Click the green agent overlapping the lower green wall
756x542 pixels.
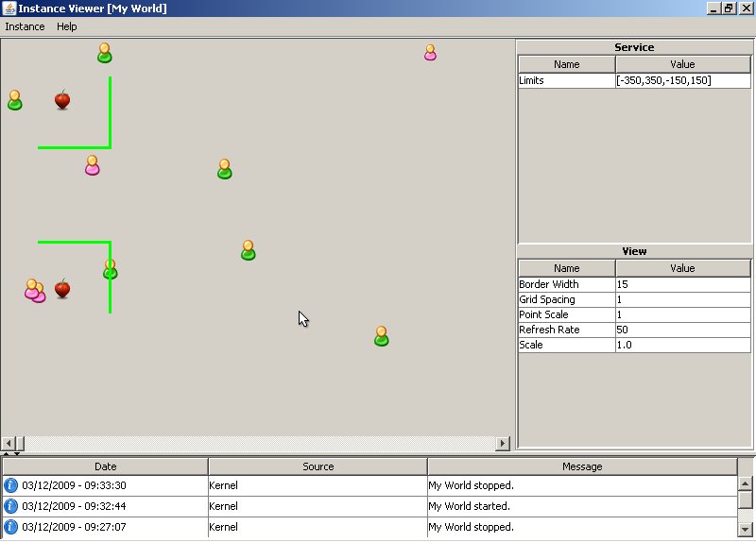111,269
